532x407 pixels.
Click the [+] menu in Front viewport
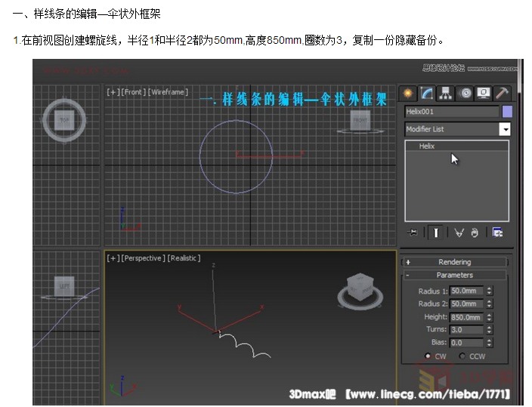click(113, 92)
